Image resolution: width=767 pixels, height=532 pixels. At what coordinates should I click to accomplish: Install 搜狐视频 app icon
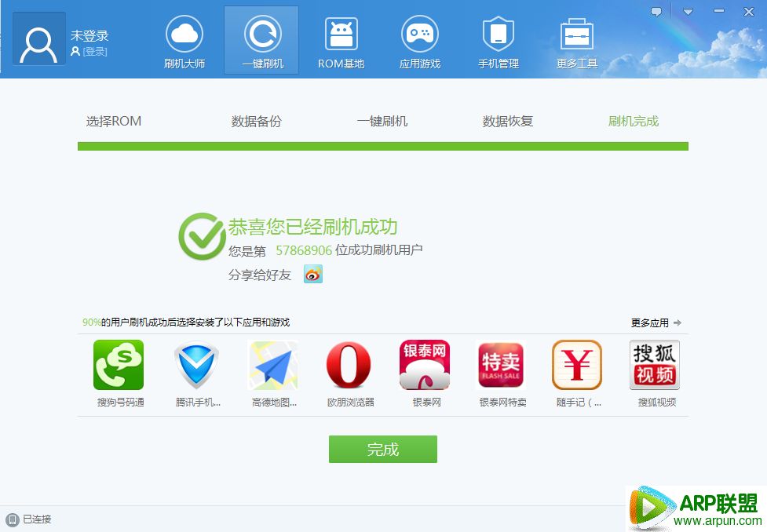[655, 365]
